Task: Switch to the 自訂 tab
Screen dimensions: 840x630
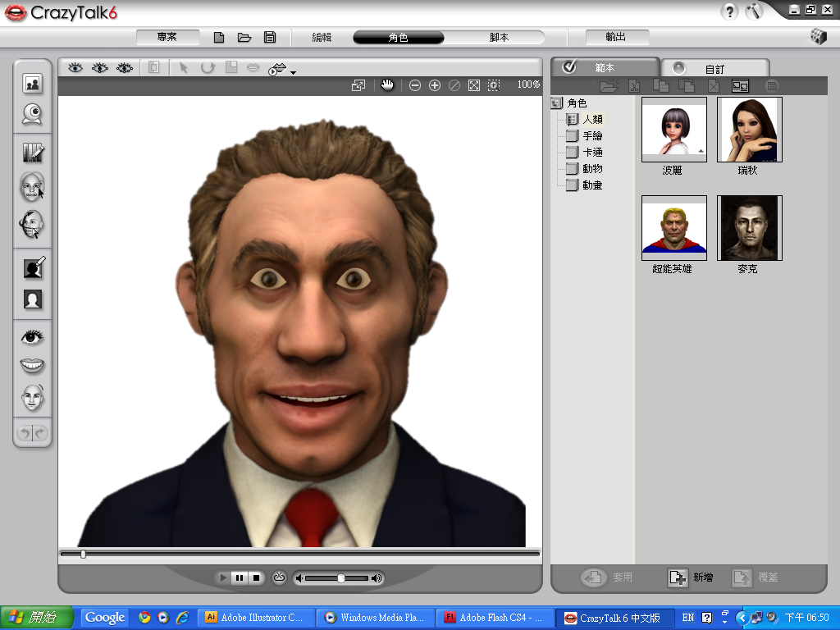Action: click(x=714, y=69)
